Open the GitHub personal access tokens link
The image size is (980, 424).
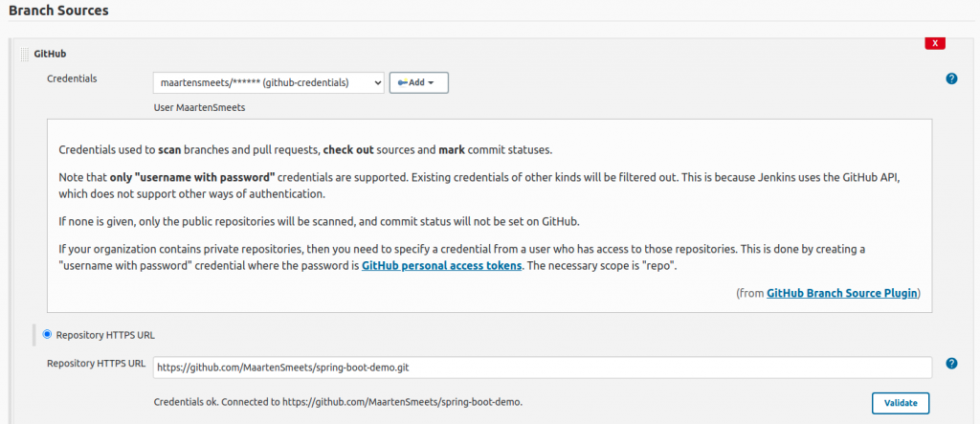[441, 265]
